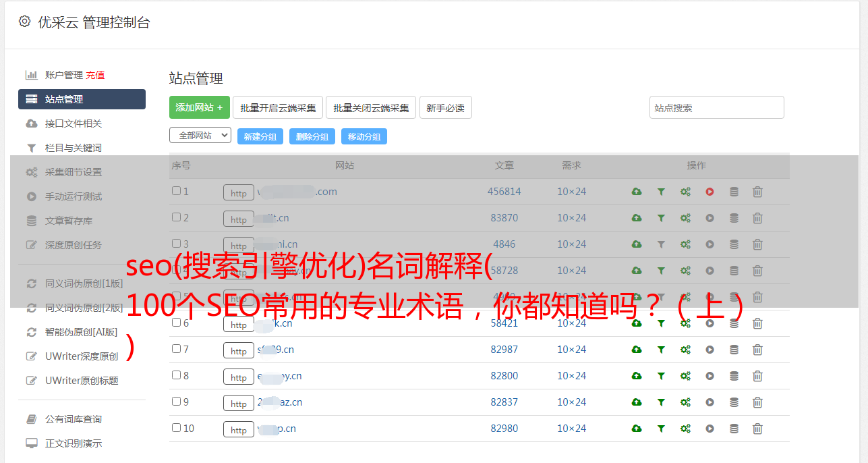
Task: Click the 移动分组 button
Action: 364,136
